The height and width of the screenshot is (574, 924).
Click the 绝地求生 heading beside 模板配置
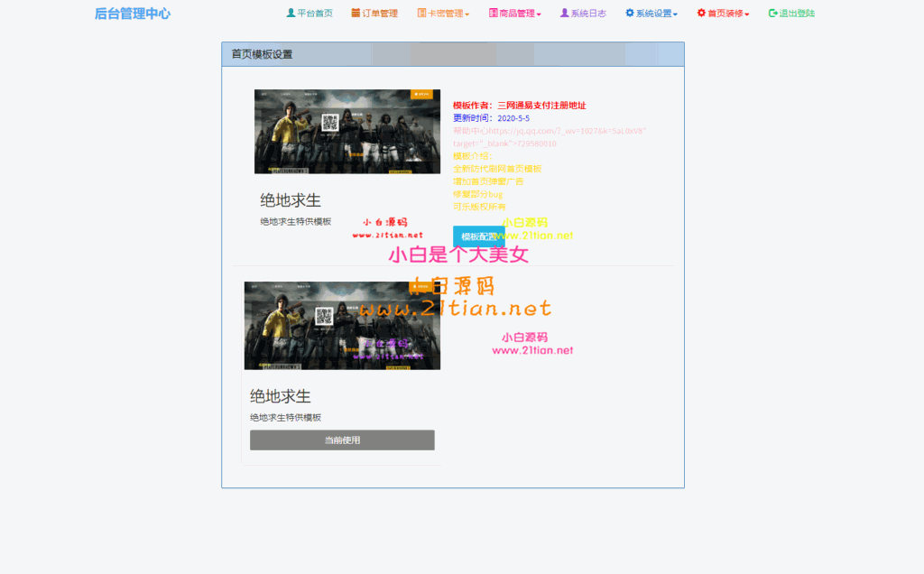(x=291, y=200)
